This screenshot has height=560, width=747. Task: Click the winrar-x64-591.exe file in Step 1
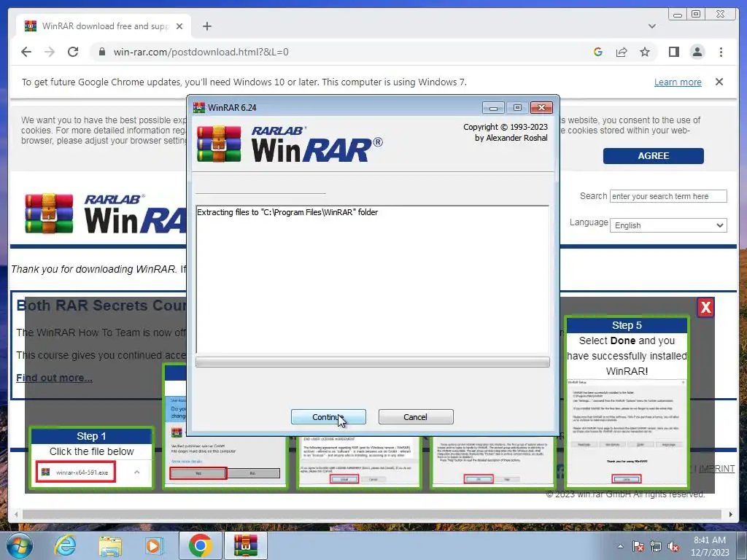click(76, 472)
